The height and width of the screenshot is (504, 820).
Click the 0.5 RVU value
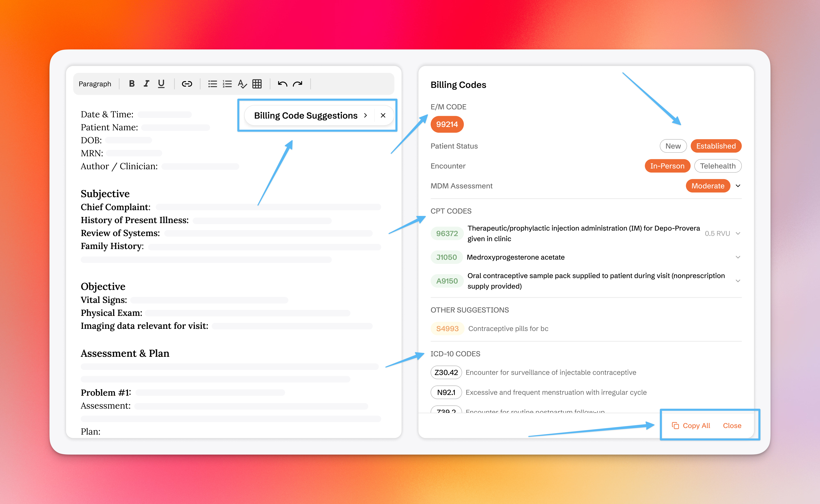tap(717, 233)
